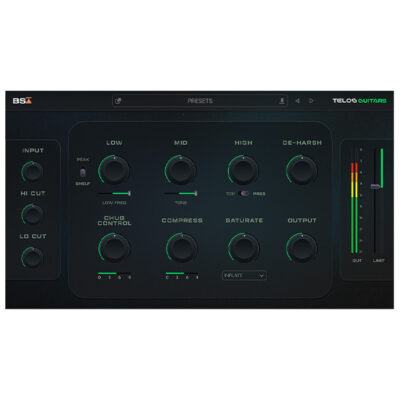Click the TELOS GUITARS logo
This screenshot has width=400, height=400.
pyautogui.click(x=359, y=101)
